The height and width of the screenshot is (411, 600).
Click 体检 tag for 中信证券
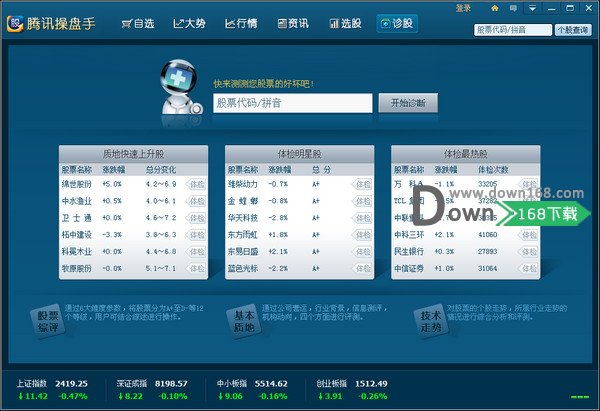click(x=528, y=269)
